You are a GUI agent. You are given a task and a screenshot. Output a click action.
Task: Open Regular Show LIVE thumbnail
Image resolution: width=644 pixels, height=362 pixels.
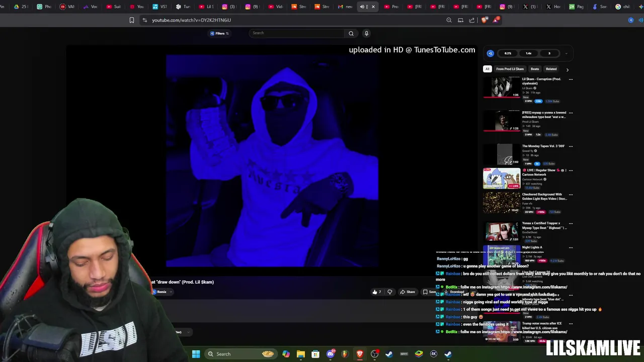tap(502, 178)
